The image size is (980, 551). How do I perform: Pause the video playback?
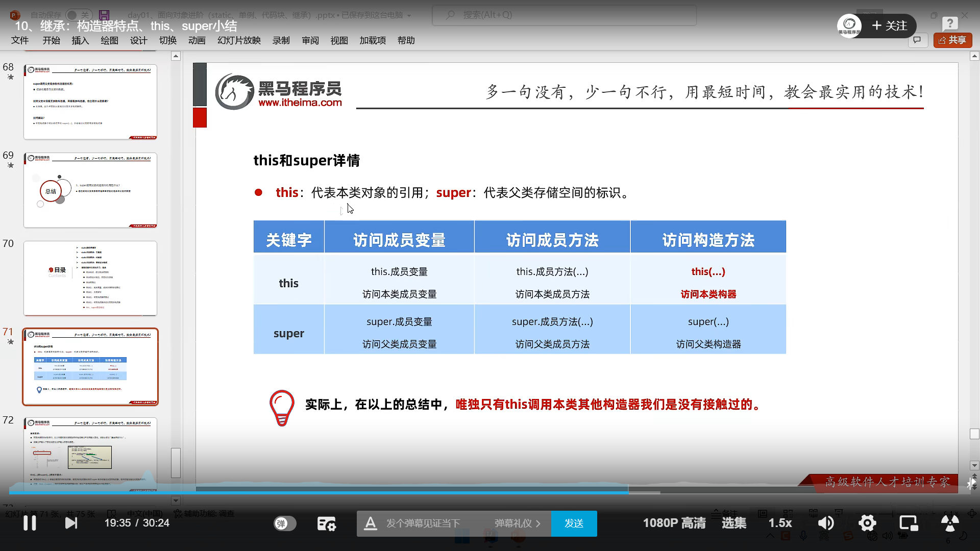click(30, 523)
